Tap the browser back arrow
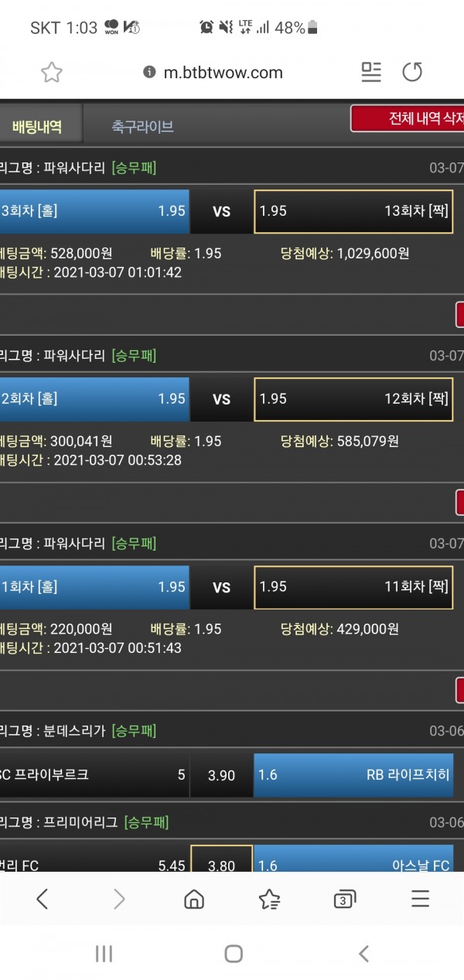This screenshot has width=464, height=980. tap(43, 898)
